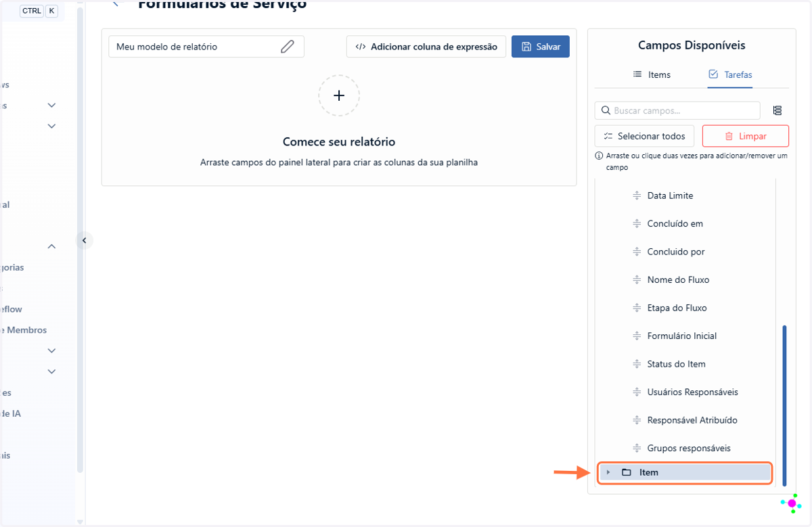Click the pencil icon to rename report
The image size is (812, 527).
click(x=288, y=47)
